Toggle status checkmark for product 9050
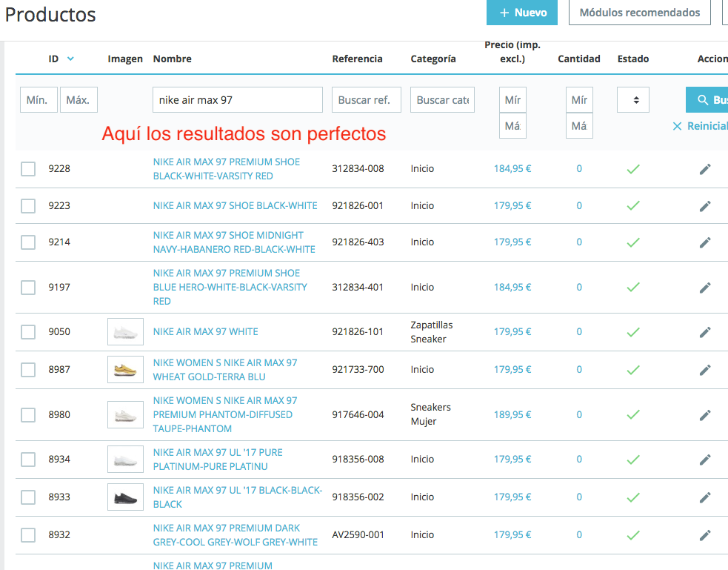 pyautogui.click(x=633, y=332)
